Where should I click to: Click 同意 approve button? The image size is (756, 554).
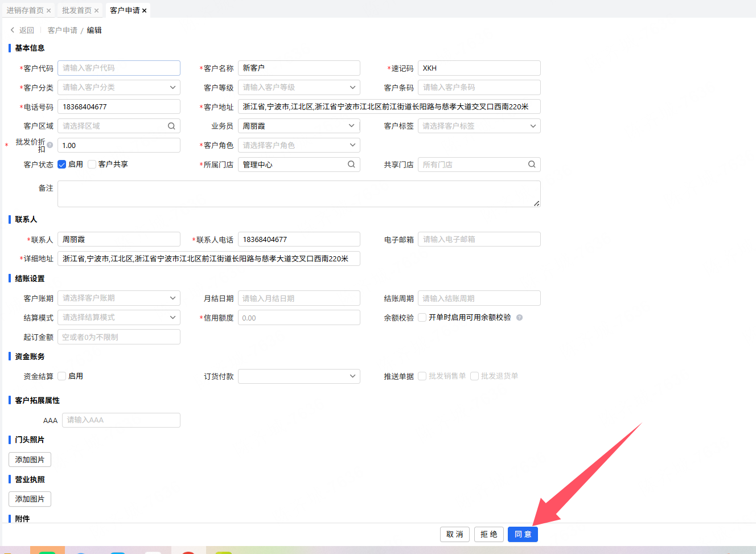[x=523, y=534]
